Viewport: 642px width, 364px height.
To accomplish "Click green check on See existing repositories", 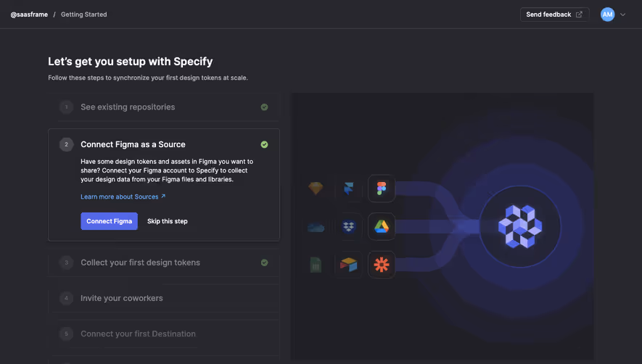I will [265, 107].
